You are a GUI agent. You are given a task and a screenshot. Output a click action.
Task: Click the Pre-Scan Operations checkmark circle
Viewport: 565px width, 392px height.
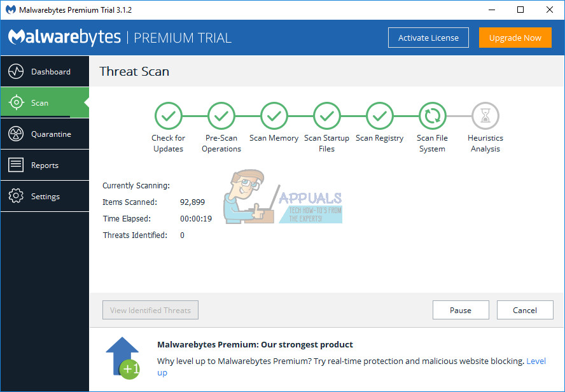221,116
